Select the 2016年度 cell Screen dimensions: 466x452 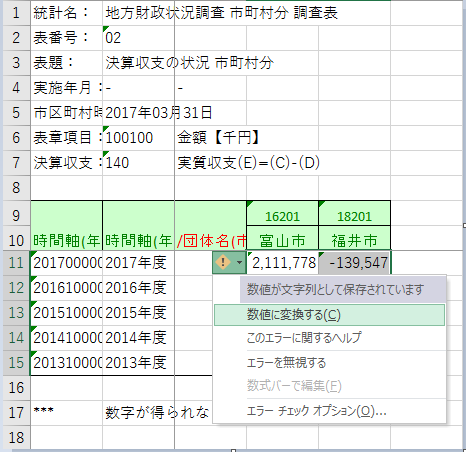pyautogui.click(x=138, y=288)
